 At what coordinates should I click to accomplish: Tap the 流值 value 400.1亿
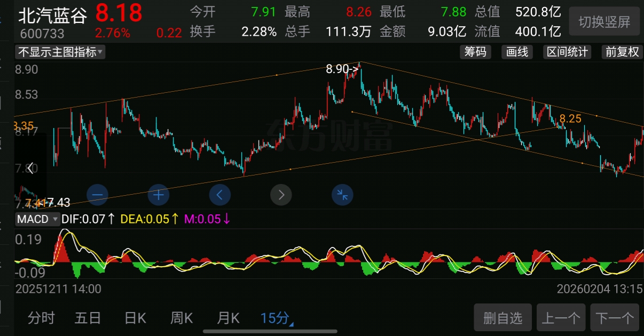[538, 31]
